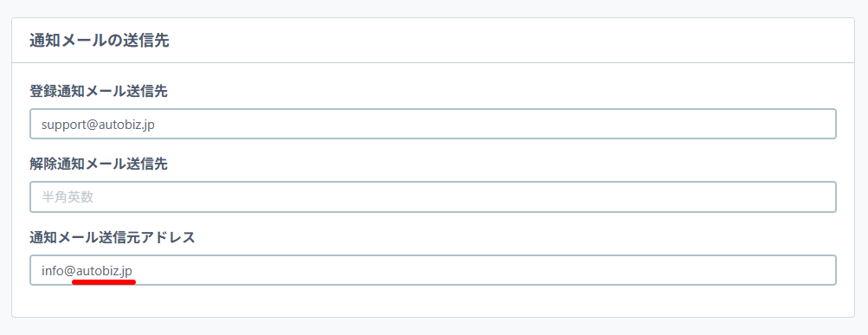Click the 解除通知メール送信先 label

99,164
